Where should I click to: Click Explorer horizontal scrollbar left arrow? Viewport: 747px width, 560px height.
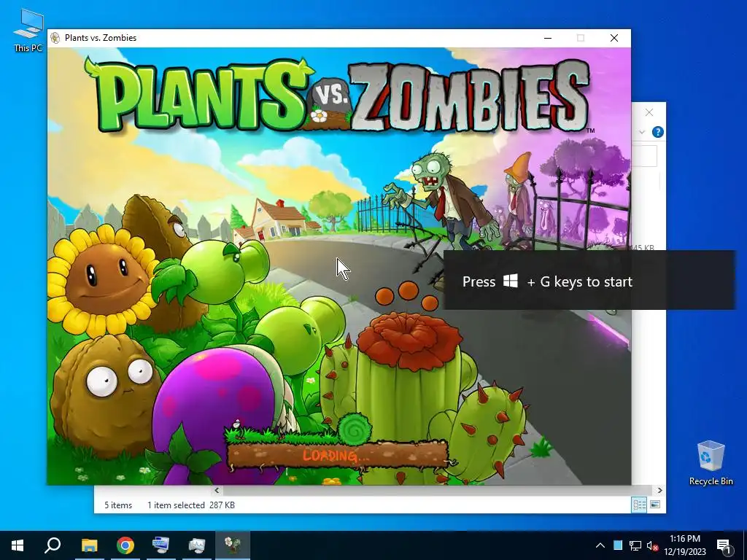click(x=217, y=490)
